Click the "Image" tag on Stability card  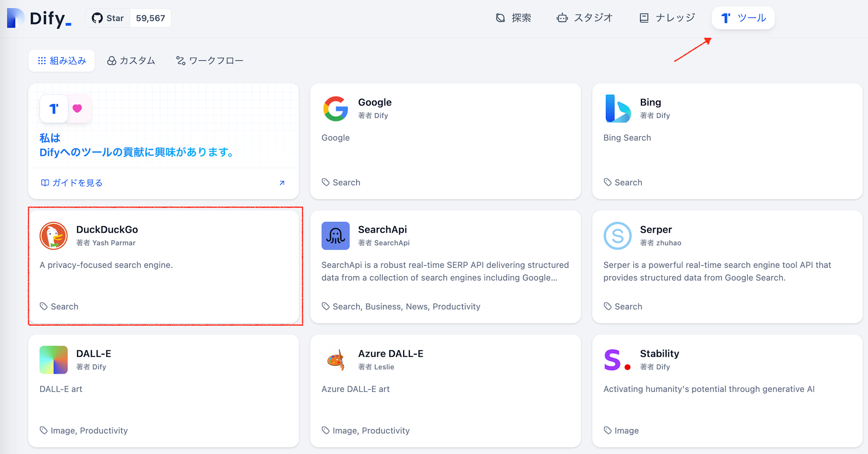pos(627,431)
